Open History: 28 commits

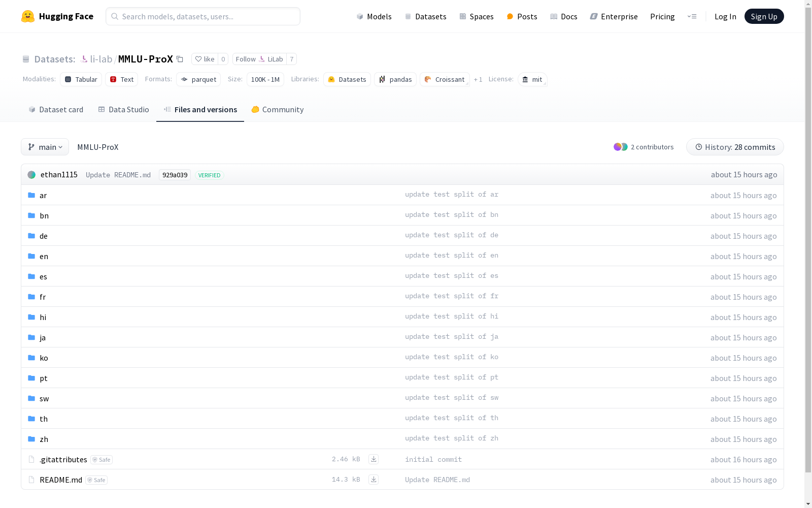pos(735,147)
